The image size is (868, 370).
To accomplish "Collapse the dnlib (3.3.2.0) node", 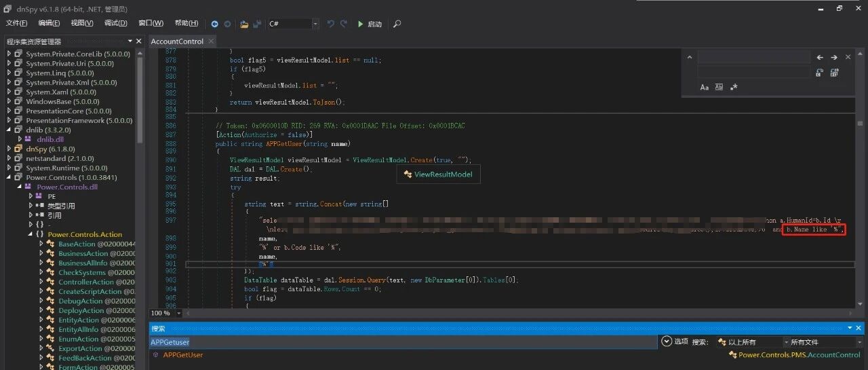I will coord(9,130).
